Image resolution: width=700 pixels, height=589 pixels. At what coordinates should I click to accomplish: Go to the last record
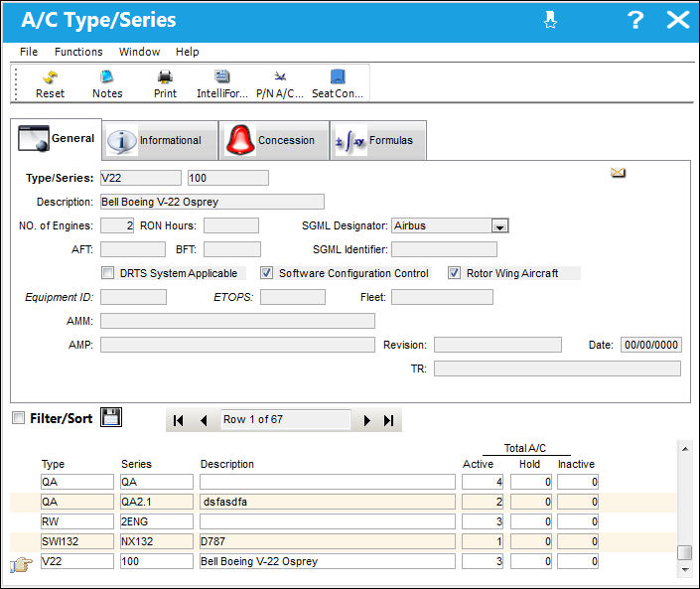389,420
